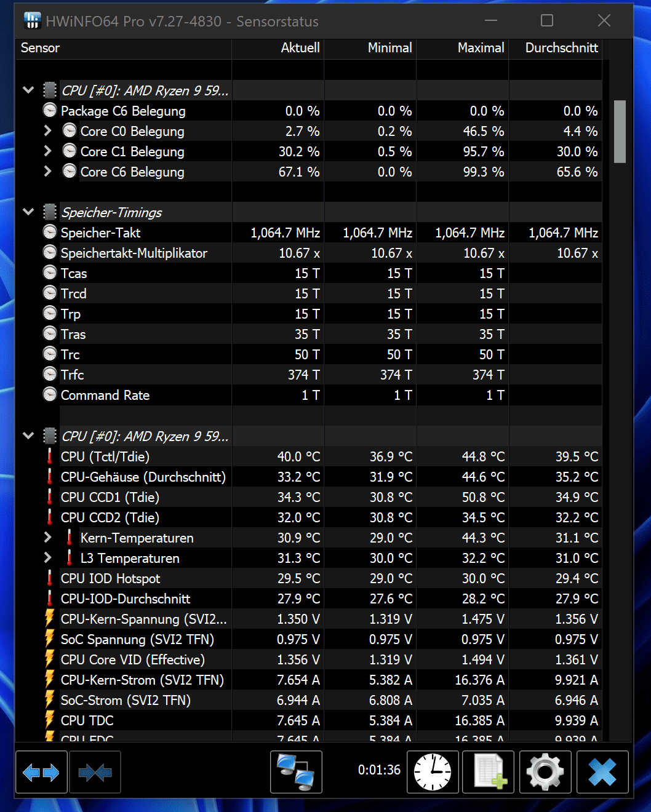651x812 pixels.
Task: Select the Trcd sensor row label
Action: click(74, 293)
